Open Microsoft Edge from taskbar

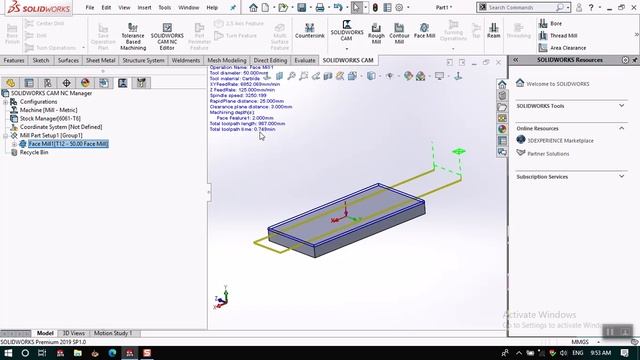point(112,353)
